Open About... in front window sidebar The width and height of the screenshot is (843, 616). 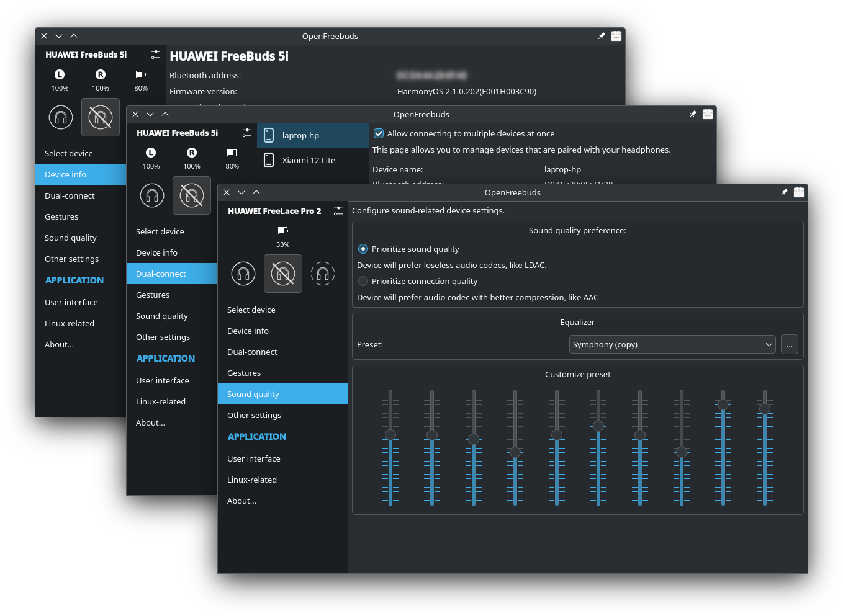tap(283, 501)
